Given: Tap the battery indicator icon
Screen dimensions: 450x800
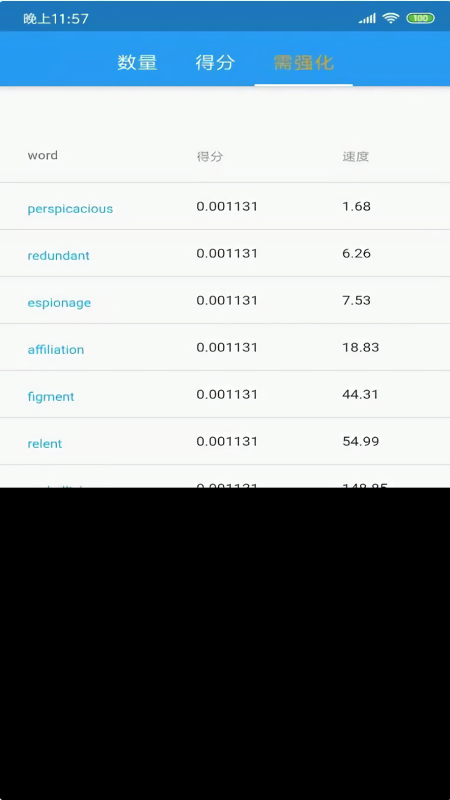Looking at the screenshot, I should [x=420, y=18].
